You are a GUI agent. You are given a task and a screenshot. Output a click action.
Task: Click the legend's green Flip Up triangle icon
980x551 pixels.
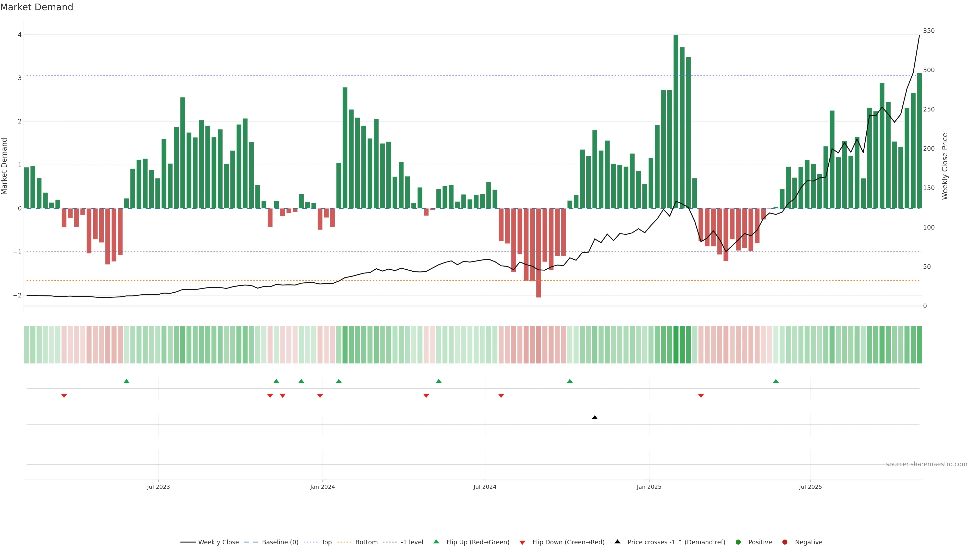[436, 542]
